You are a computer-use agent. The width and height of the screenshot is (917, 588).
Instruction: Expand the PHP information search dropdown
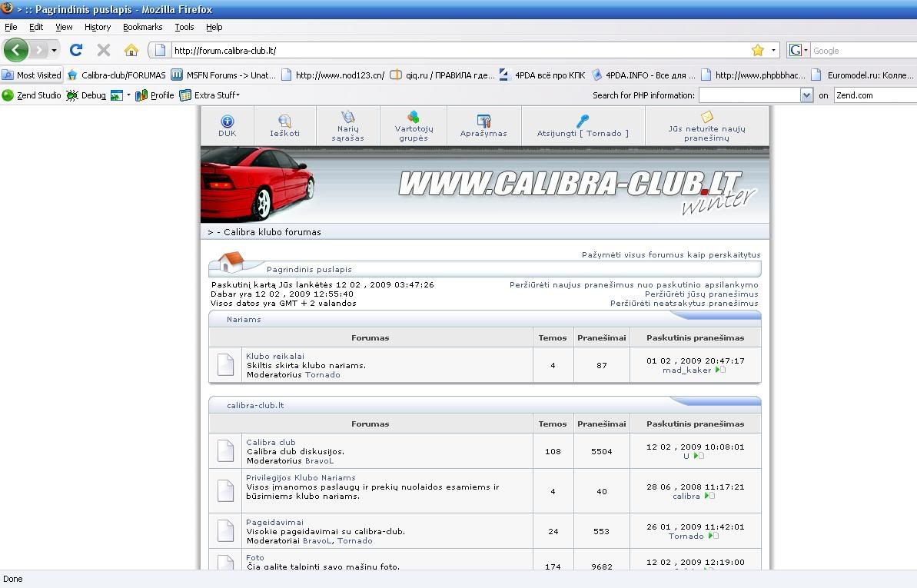coord(806,95)
